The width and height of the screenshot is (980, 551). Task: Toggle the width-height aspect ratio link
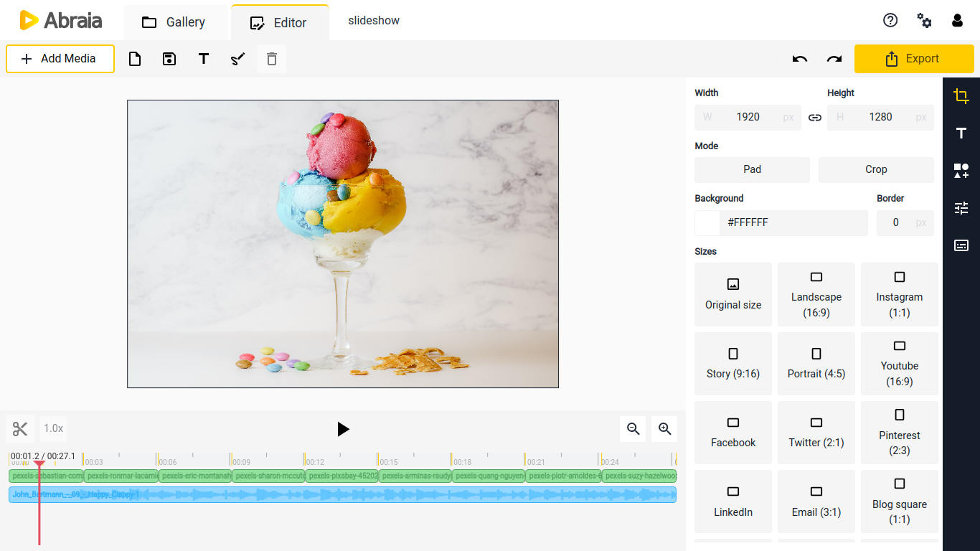[x=815, y=118]
